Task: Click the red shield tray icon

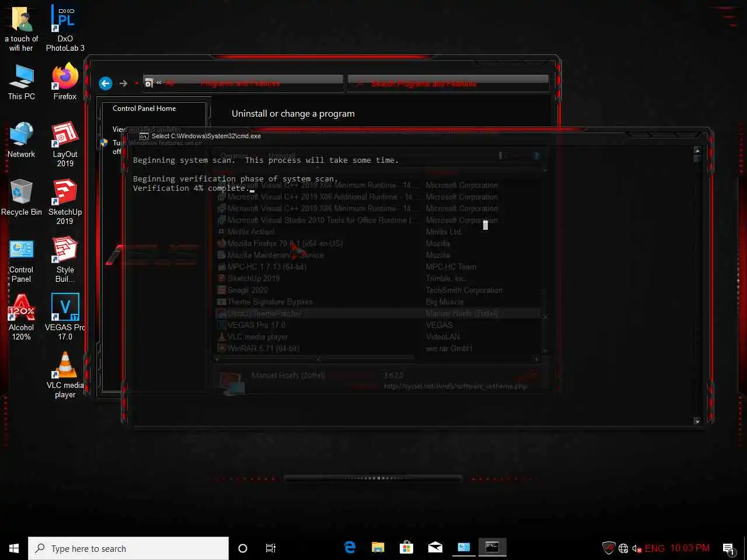Action: point(609,548)
